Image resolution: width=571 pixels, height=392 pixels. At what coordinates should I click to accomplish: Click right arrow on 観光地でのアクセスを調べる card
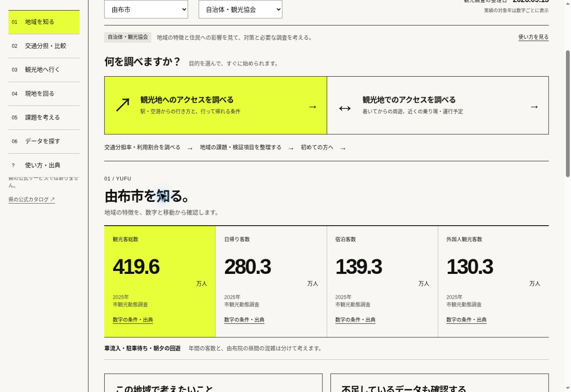click(x=534, y=107)
